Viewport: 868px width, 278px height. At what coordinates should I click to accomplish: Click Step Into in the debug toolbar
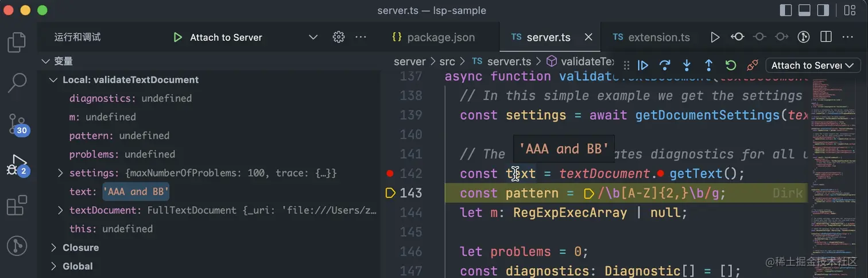(x=687, y=65)
